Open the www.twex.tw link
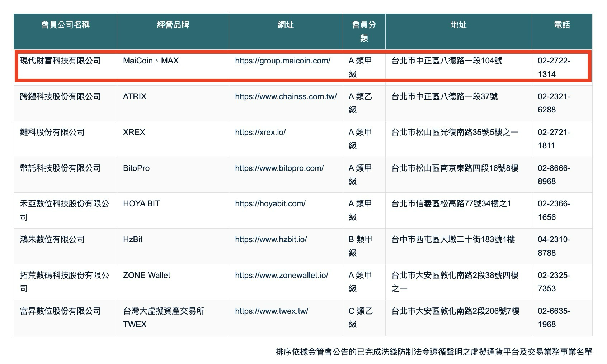The height and width of the screenshot is (364, 607). (272, 311)
